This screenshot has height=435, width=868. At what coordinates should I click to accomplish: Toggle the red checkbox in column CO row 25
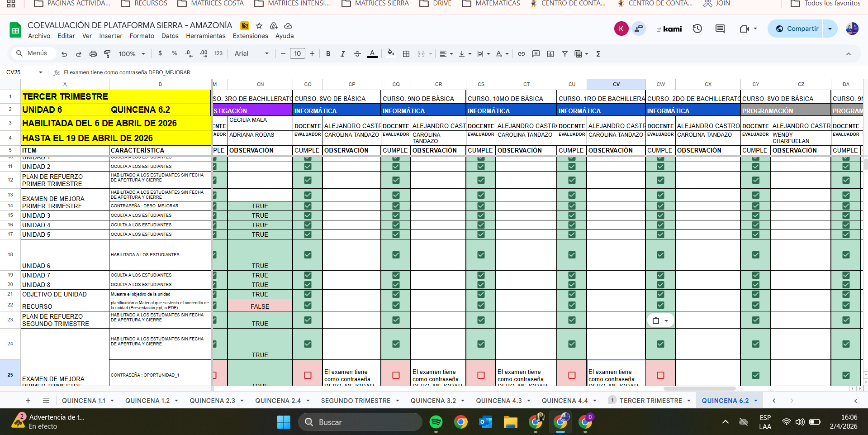(x=308, y=375)
